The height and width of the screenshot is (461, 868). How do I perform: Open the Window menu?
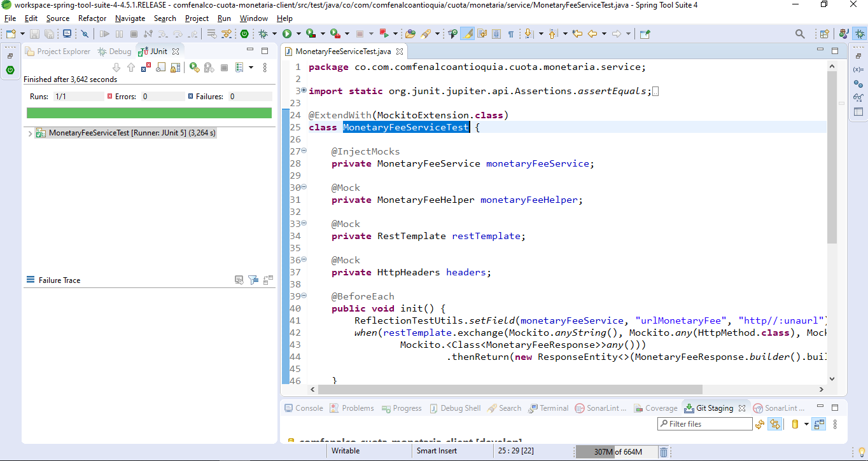pos(253,18)
